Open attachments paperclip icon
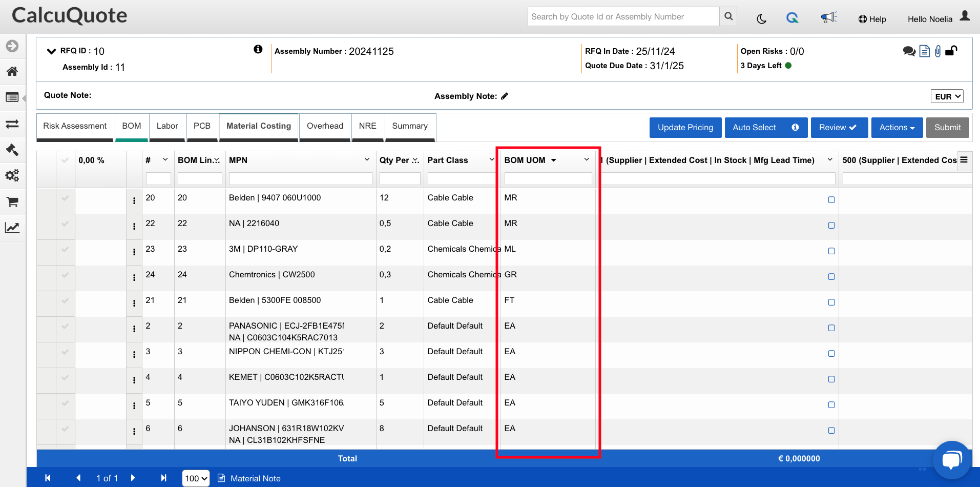The width and height of the screenshot is (980, 487). (x=937, y=51)
